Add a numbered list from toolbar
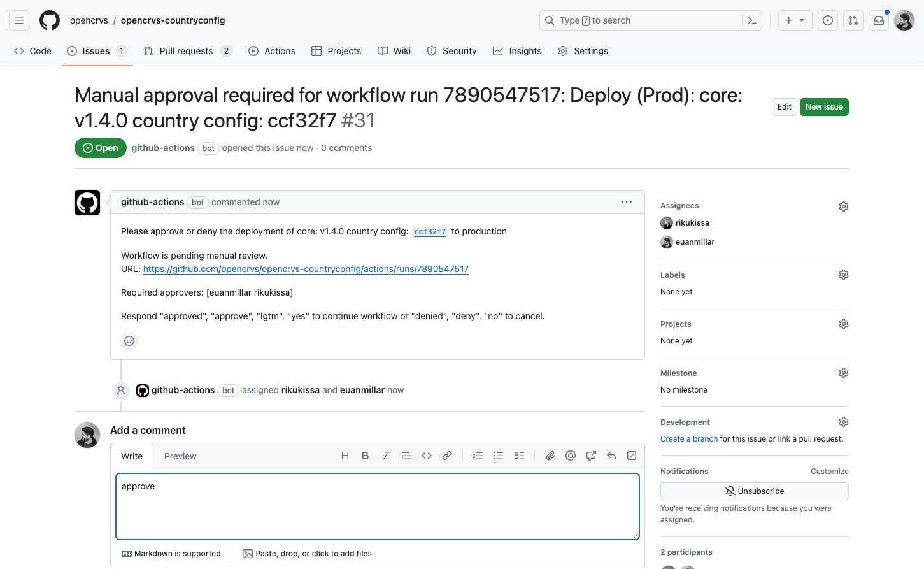Screen dimensions: 924x569 click(x=478, y=456)
